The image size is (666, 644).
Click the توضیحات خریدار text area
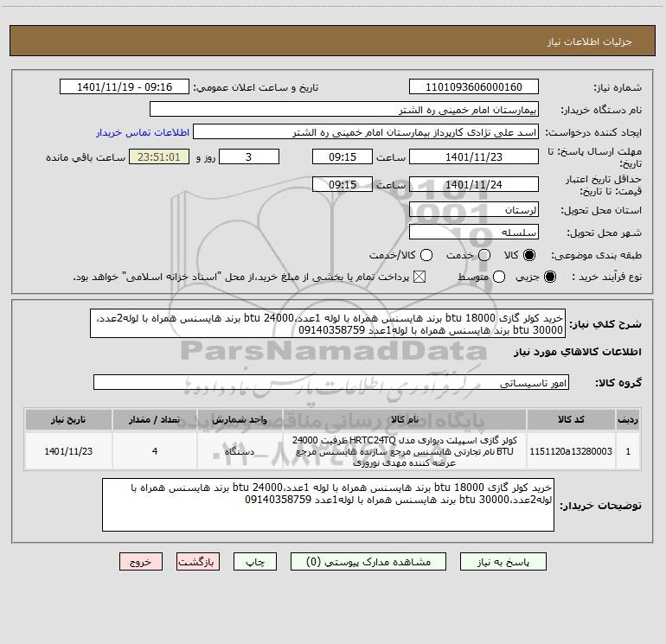pyautogui.click(x=328, y=505)
